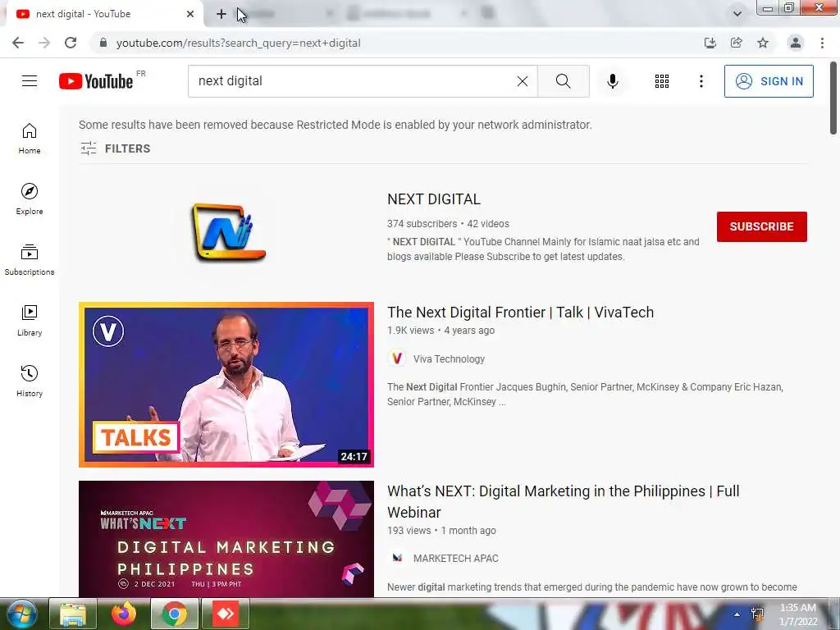Screen dimensions: 840x630
Task: Close the next digital YouTube tab
Action: pyautogui.click(x=190, y=14)
